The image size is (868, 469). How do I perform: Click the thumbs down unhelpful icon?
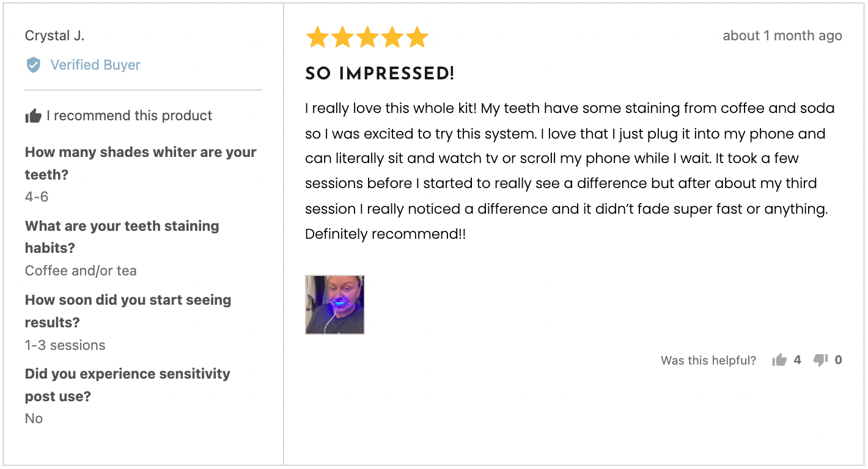(820, 360)
